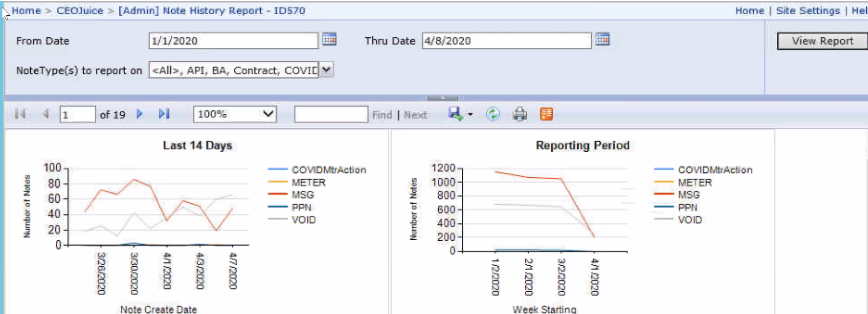The image size is (868, 314).
Task: Open the Thru Date calendar picker
Action: point(602,39)
